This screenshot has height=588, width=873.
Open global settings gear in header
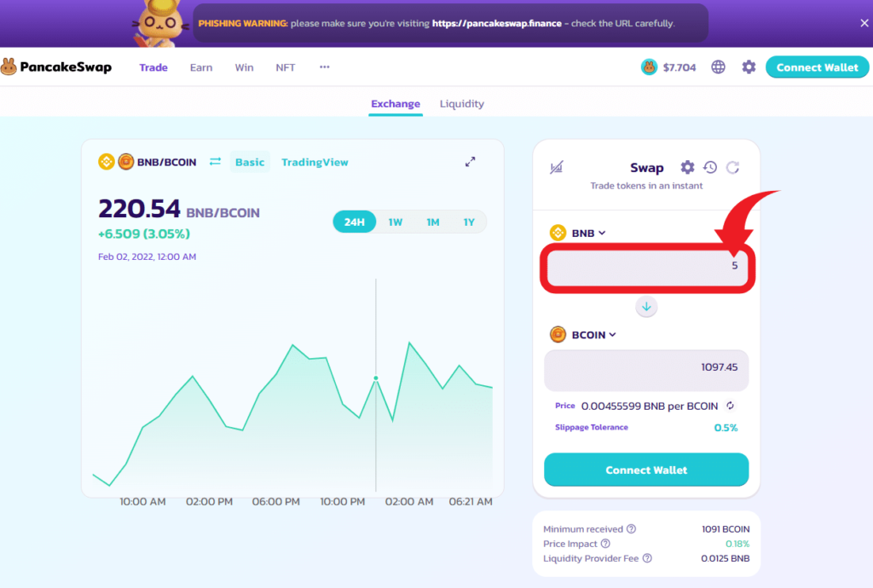749,67
